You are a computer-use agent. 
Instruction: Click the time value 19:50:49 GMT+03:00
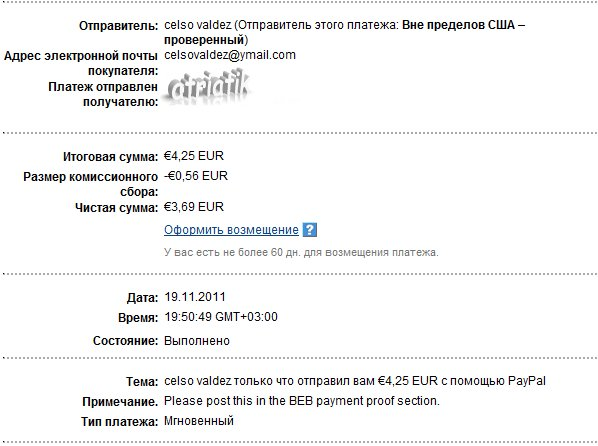pyautogui.click(x=221, y=317)
